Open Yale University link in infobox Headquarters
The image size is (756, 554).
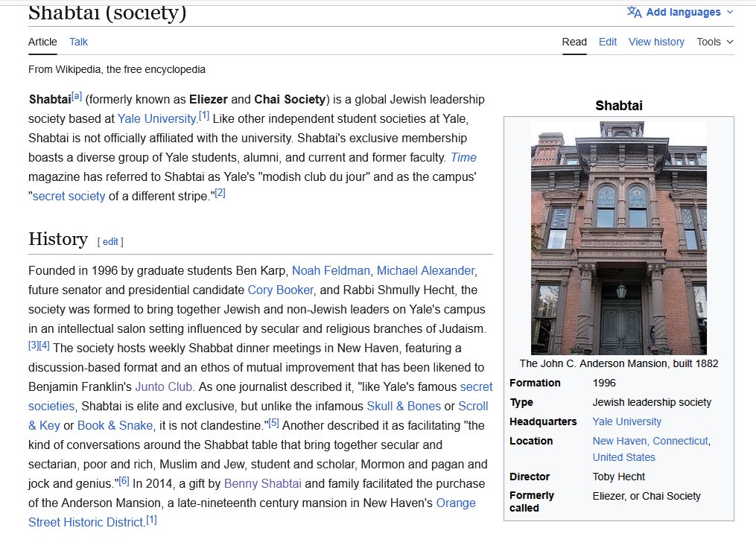pos(627,421)
